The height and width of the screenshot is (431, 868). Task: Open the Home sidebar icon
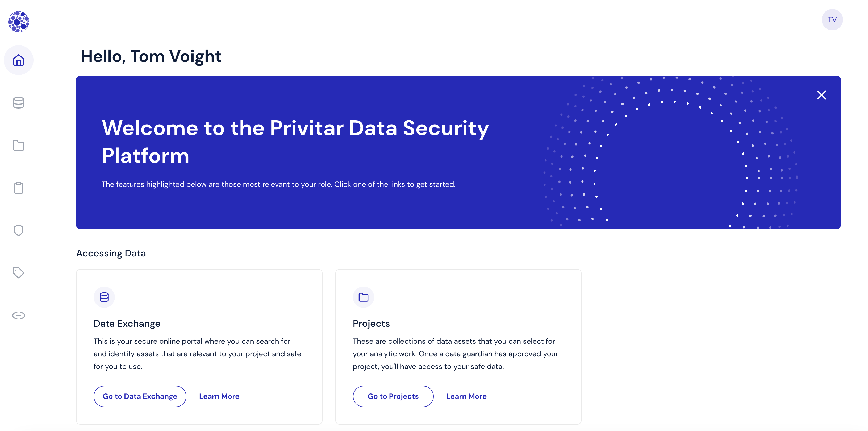[19, 60]
